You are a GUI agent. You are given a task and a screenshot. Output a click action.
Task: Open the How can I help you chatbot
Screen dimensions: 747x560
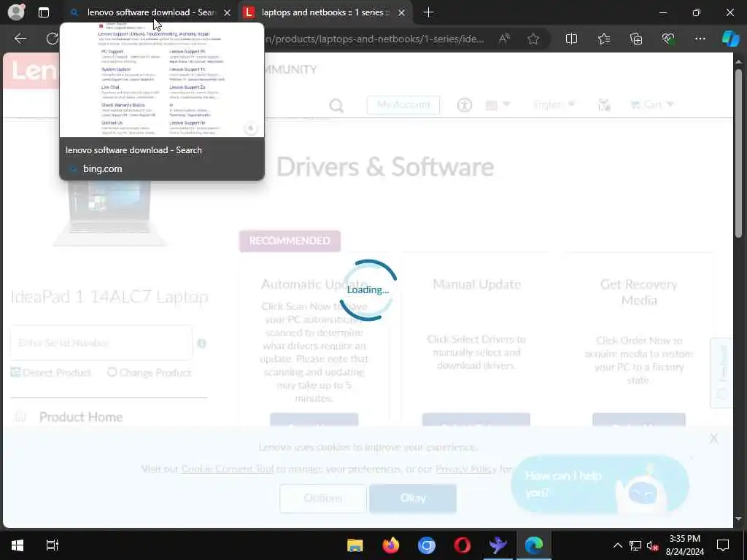(600, 484)
